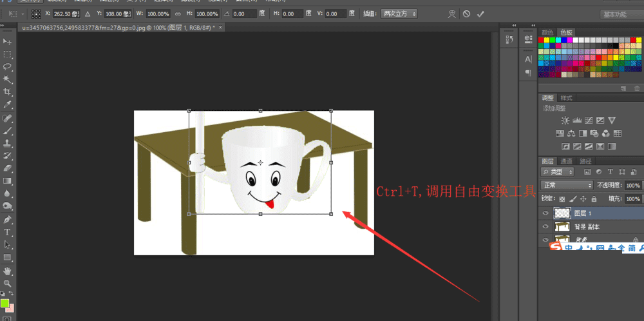This screenshot has height=321, width=644.
Task: Switch to warp mode icon in options bar
Action: click(x=453, y=14)
